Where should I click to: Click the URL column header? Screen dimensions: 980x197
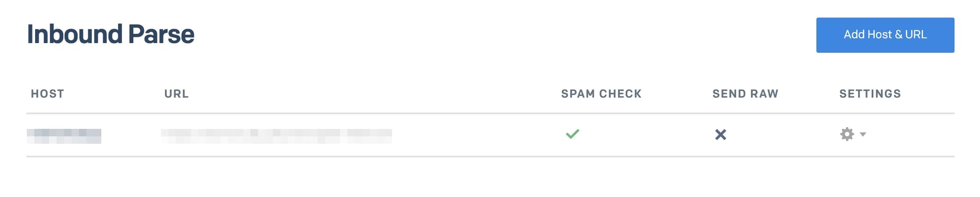coord(176,94)
